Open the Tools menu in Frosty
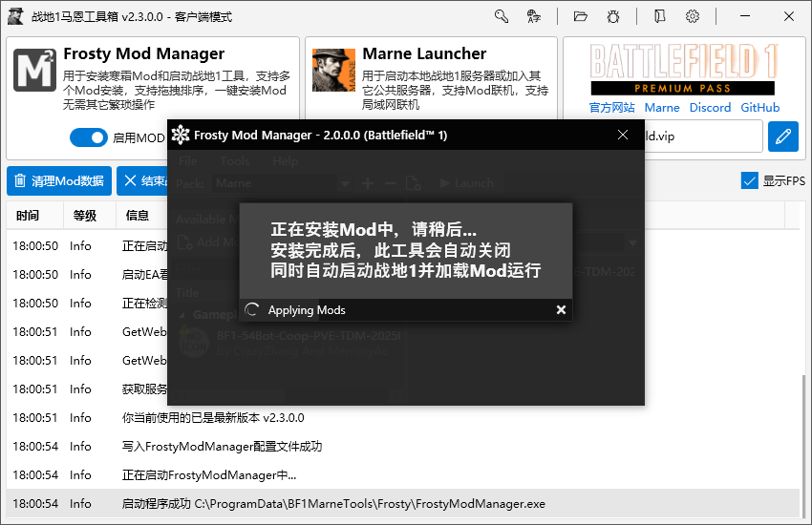 [x=235, y=161]
